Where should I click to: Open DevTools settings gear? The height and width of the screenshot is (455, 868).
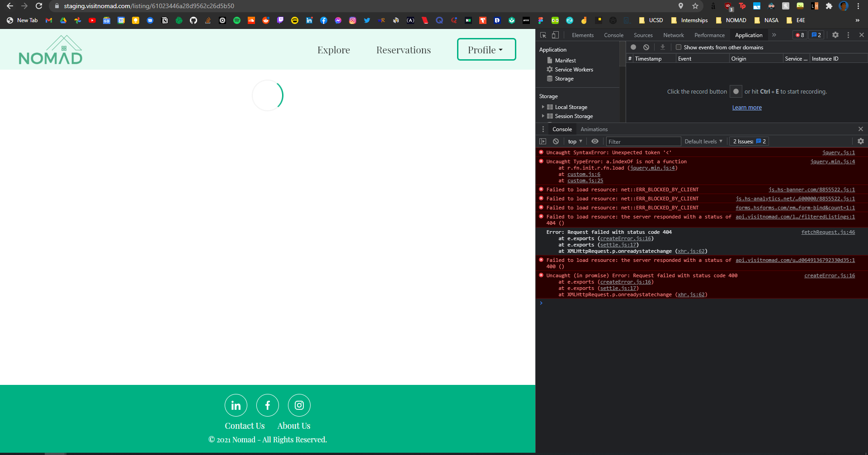click(x=835, y=35)
